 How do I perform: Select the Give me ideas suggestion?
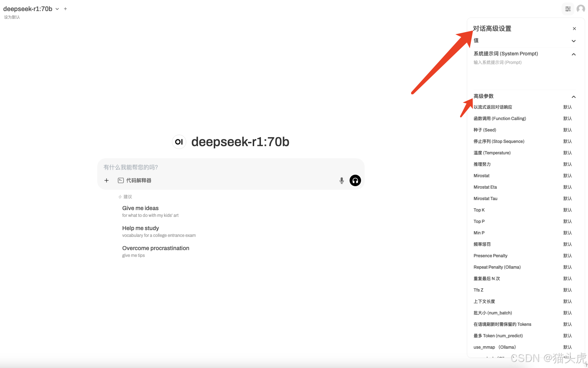tap(150, 212)
